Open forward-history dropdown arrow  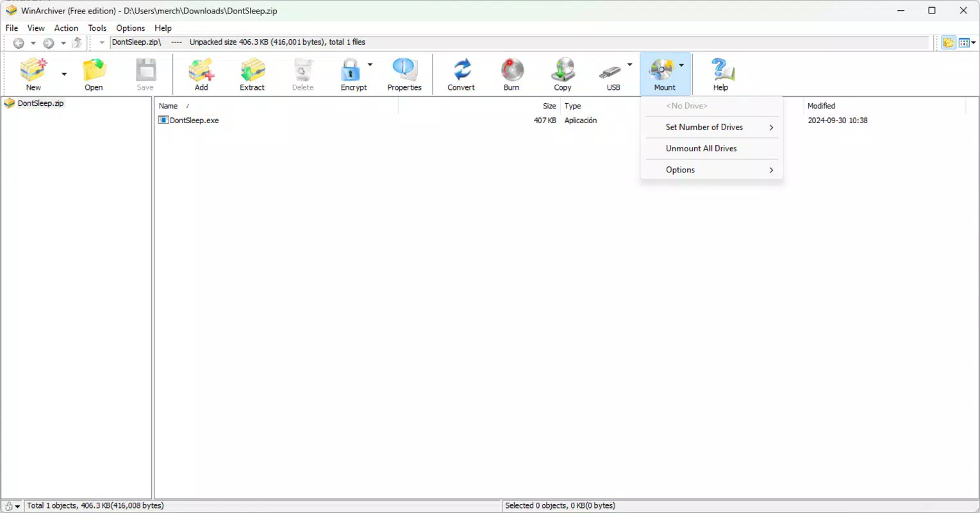63,43
